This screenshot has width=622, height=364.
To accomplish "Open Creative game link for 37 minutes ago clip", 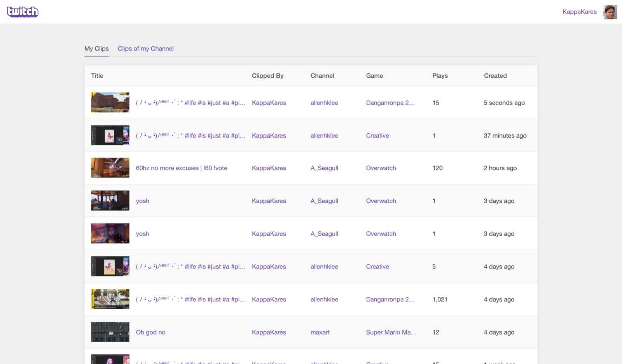I will (377, 136).
